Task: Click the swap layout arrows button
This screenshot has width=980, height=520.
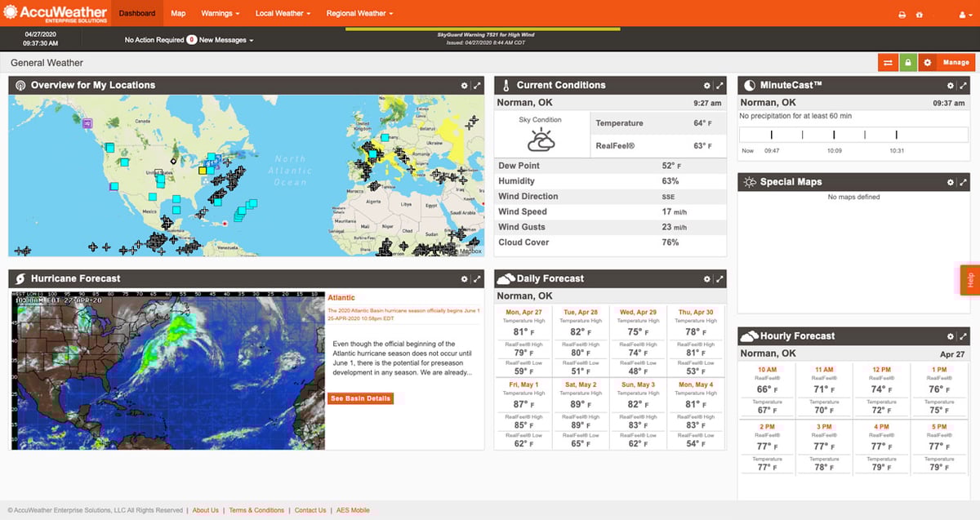Action: (x=888, y=63)
